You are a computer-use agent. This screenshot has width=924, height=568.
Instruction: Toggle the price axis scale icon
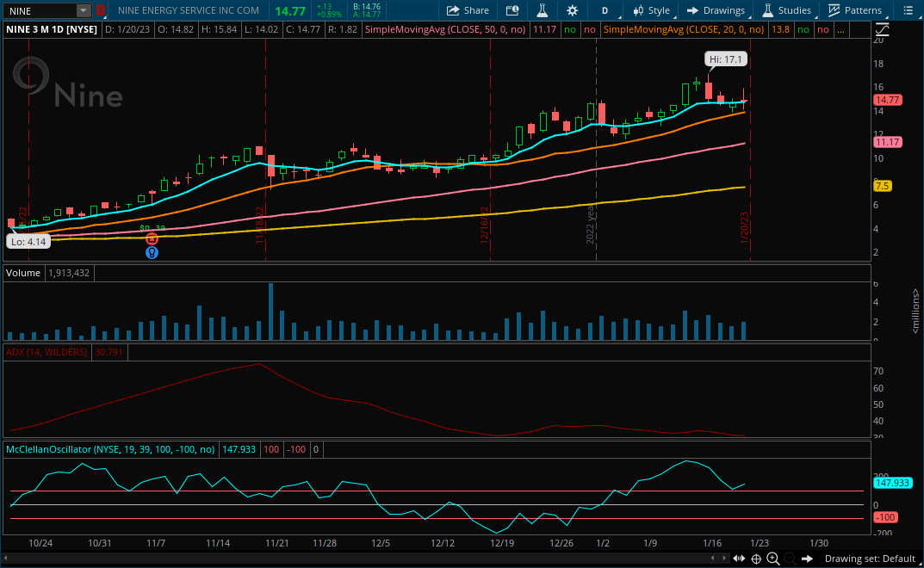[x=882, y=29]
